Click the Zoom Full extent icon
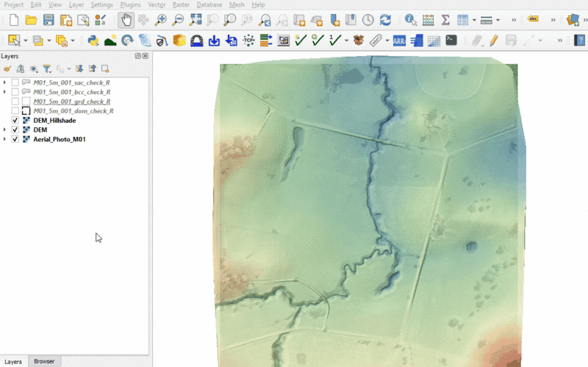This screenshot has width=588, height=367. click(x=195, y=20)
